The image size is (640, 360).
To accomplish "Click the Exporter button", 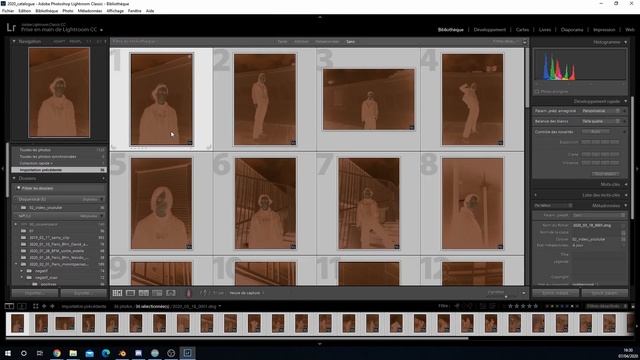I will 83,293.
